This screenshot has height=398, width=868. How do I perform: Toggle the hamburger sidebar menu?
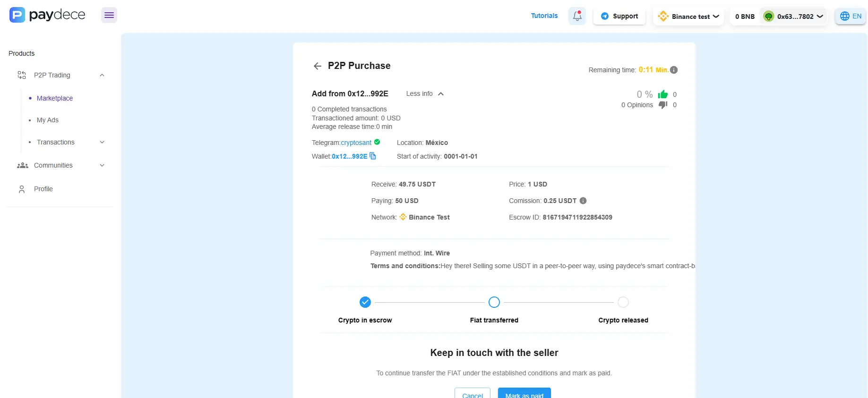(x=109, y=15)
